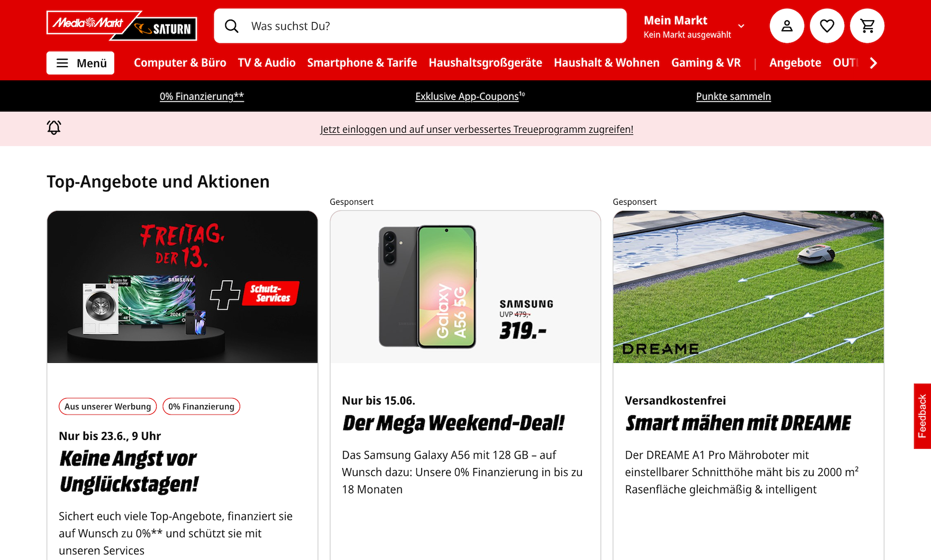Open the Samsung Galaxy A56 deal image

[465, 287]
